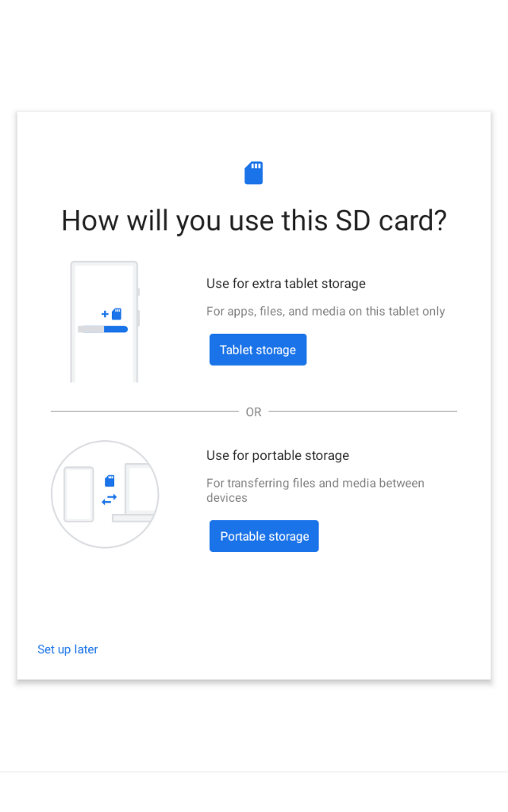Click the blue filled portion of the storage bar

point(116,329)
